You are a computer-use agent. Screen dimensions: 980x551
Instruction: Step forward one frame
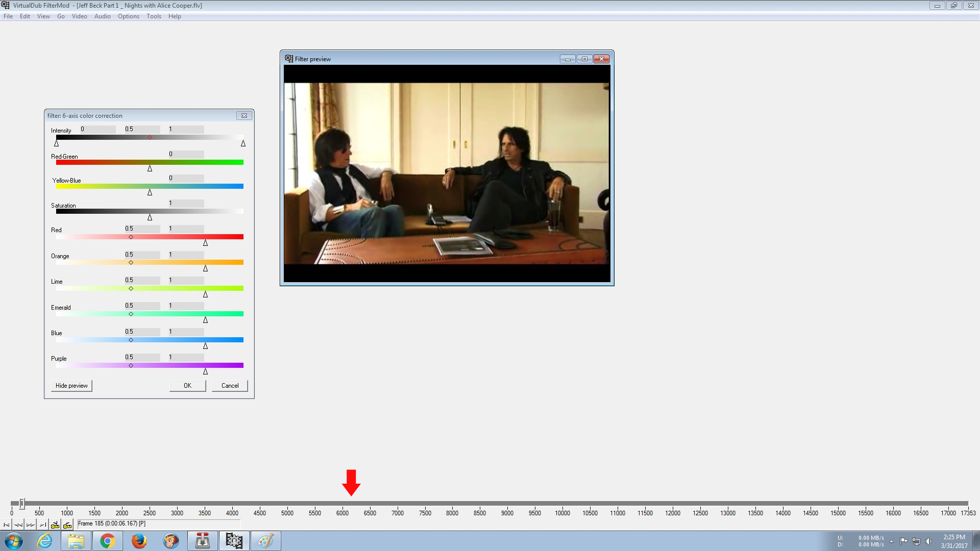pos(31,524)
